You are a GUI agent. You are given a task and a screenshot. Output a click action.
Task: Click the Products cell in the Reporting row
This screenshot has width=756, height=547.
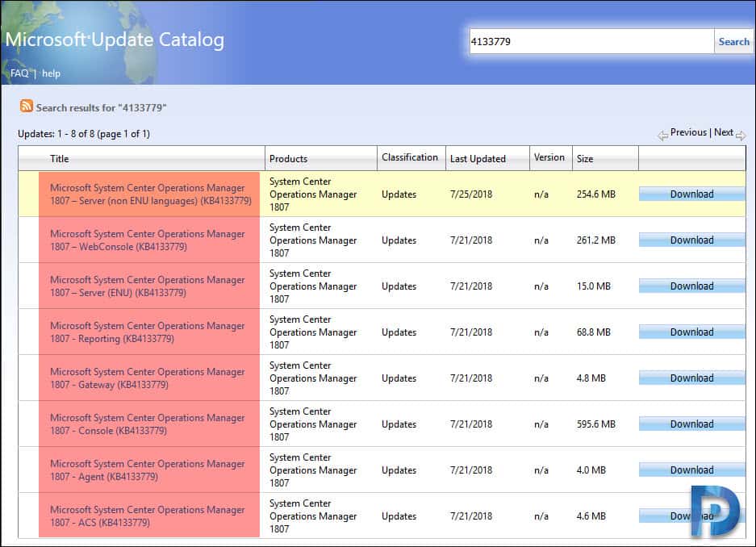click(x=313, y=332)
